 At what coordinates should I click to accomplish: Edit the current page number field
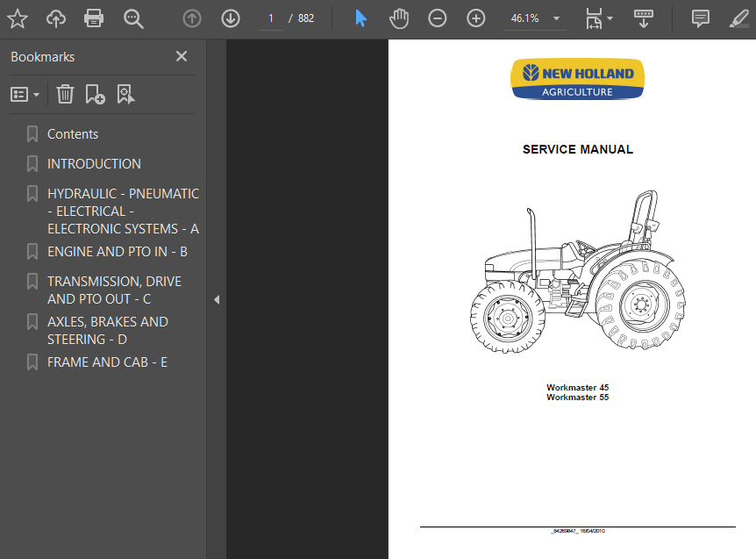tap(270, 18)
